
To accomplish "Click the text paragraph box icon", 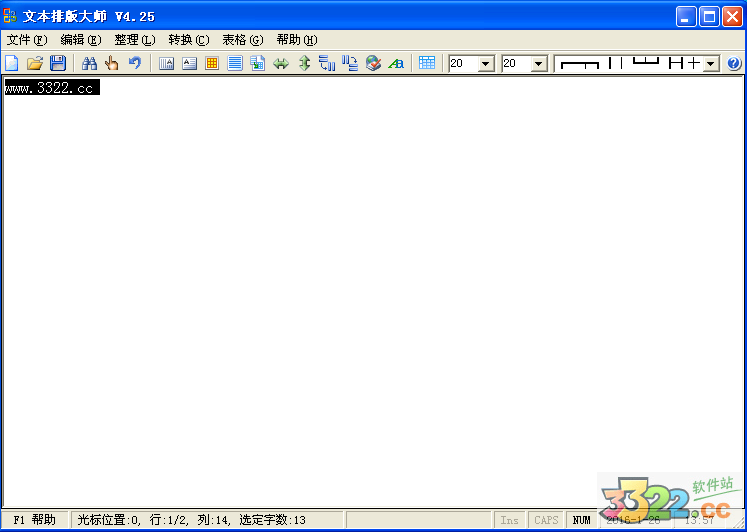I will 189,63.
